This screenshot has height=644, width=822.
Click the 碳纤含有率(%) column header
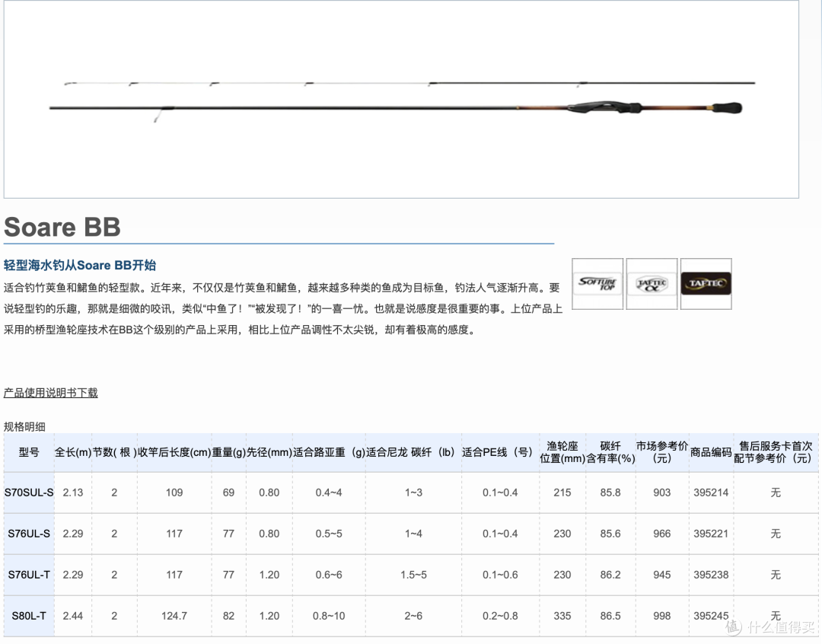tap(610, 452)
